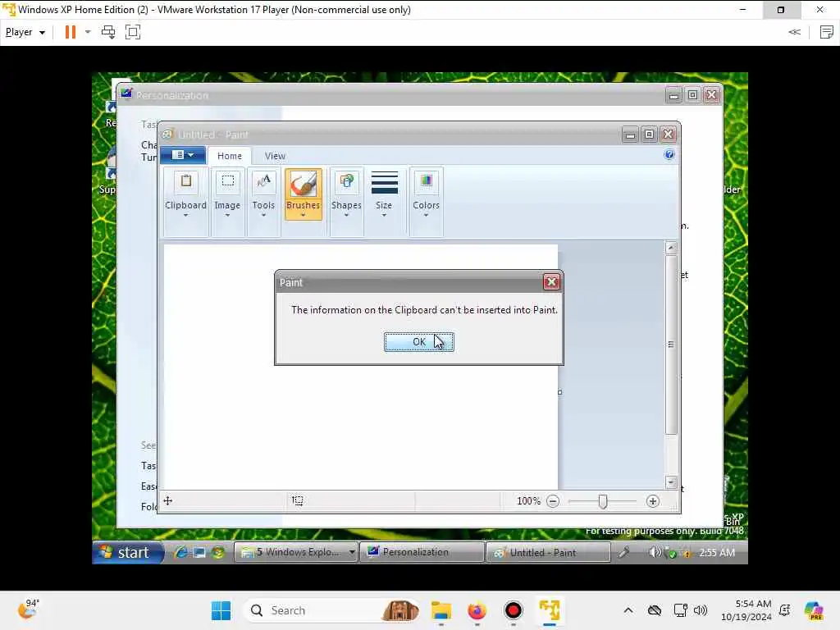Screen dimensions: 840x630
Task: Open Paint Help icon
Action: [x=669, y=155]
